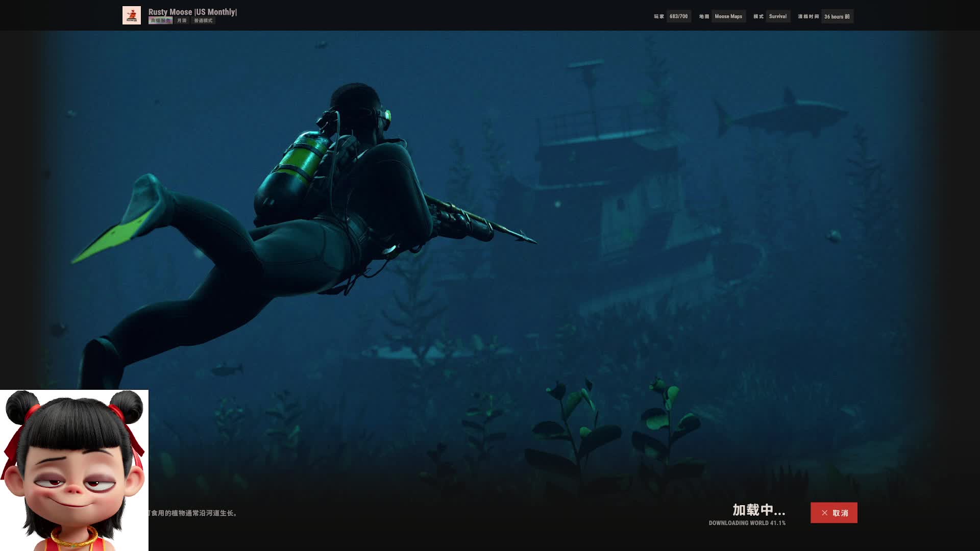980x551 pixels.
Task: Click the 地图 map label
Action: pyautogui.click(x=704, y=16)
